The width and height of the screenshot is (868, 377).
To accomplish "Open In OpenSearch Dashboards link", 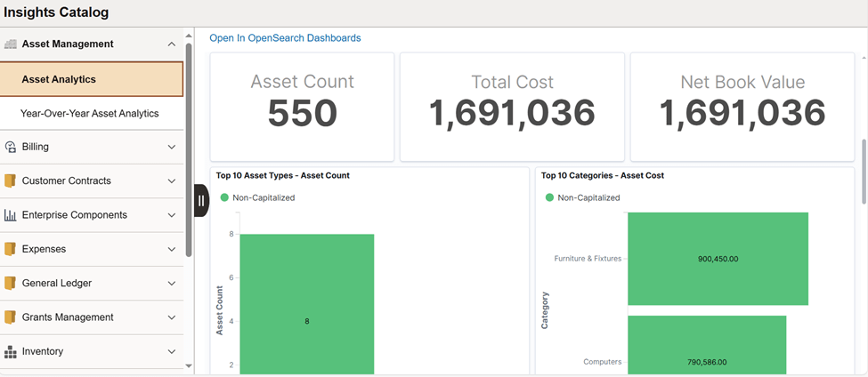I will (285, 38).
